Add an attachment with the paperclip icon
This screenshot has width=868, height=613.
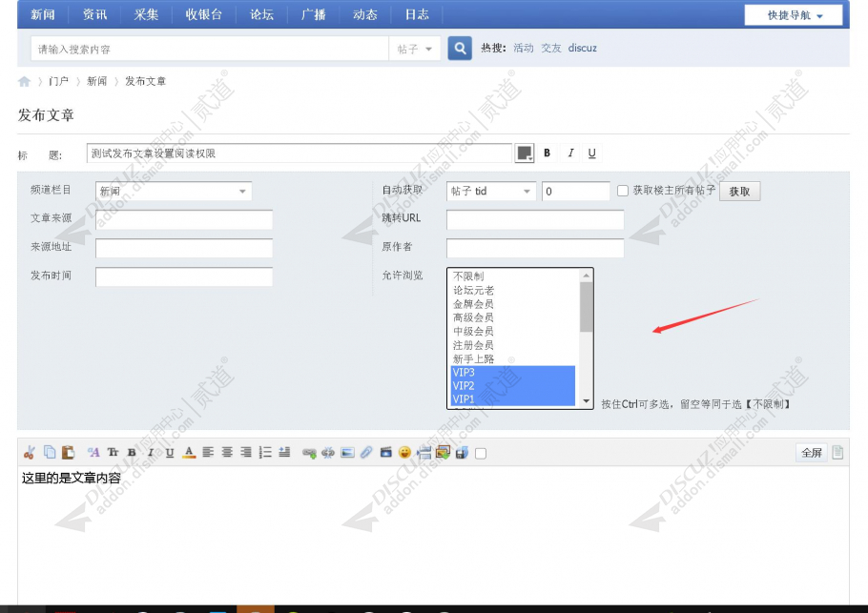coord(366,453)
